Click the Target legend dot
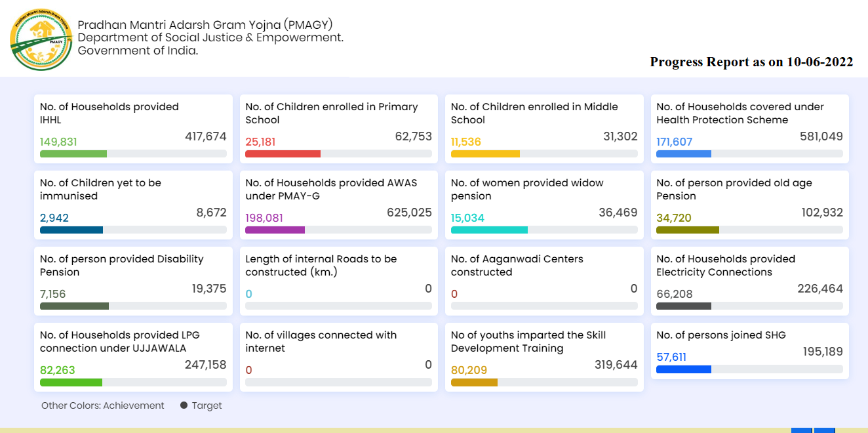The height and width of the screenshot is (433, 868). pos(184,405)
